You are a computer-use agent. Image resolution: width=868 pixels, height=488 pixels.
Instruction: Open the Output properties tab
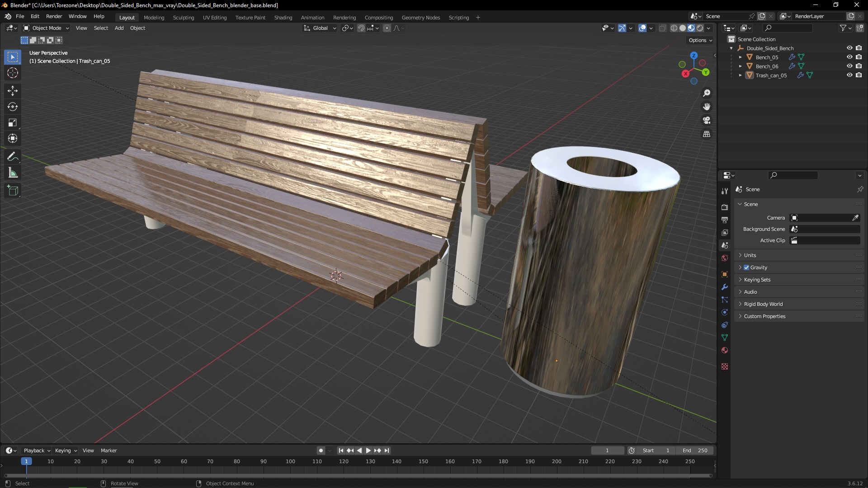pyautogui.click(x=725, y=220)
